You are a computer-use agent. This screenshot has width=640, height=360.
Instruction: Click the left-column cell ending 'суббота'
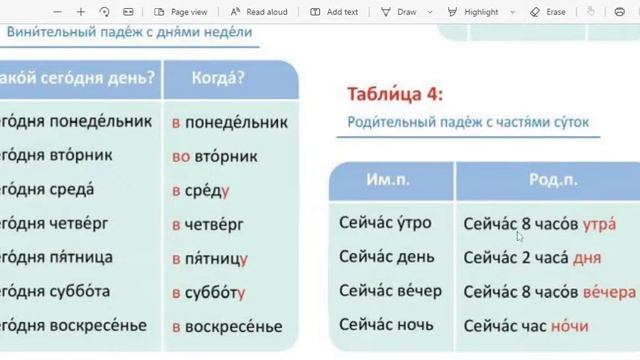coord(55,291)
